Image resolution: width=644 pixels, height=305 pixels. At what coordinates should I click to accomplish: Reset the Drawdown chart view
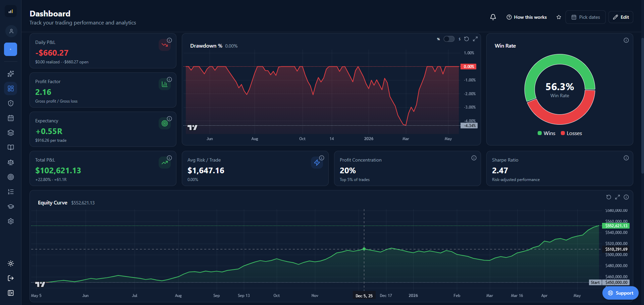(467, 39)
